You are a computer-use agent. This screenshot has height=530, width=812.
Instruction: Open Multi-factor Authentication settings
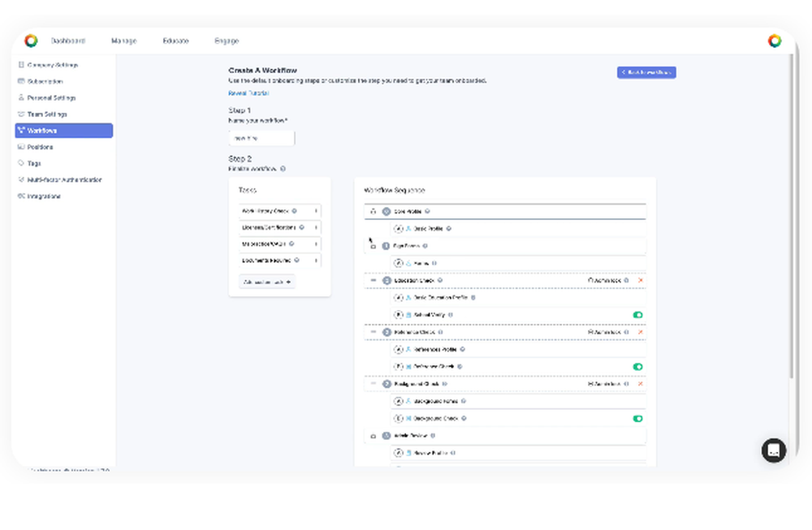pyautogui.click(x=63, y=179)
